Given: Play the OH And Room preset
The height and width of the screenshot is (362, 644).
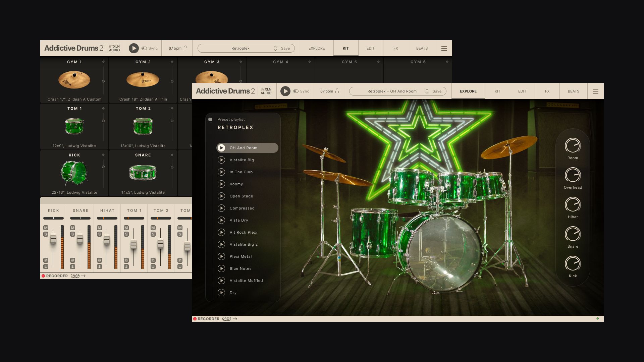Looking at the screenshot, I should coord(221,148).
